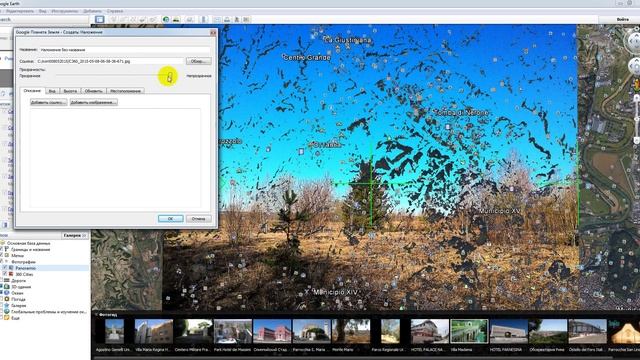640x360 pixels.
Task: Click the Добавить ссылку... button
Action: point(49,102)
